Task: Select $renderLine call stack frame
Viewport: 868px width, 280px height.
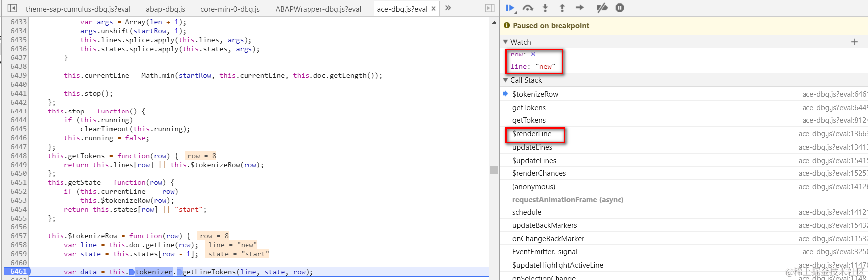Action: tap(532, 134)
